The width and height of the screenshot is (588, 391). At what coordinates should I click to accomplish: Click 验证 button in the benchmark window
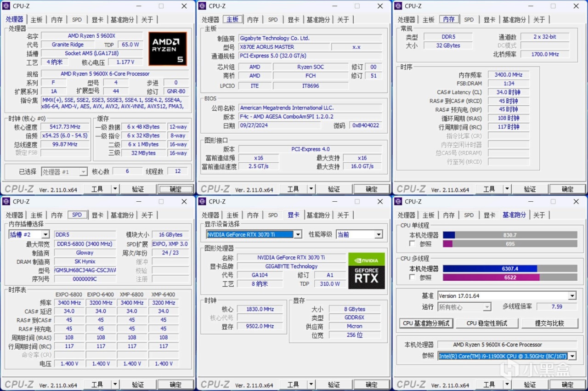coord(530,385)
